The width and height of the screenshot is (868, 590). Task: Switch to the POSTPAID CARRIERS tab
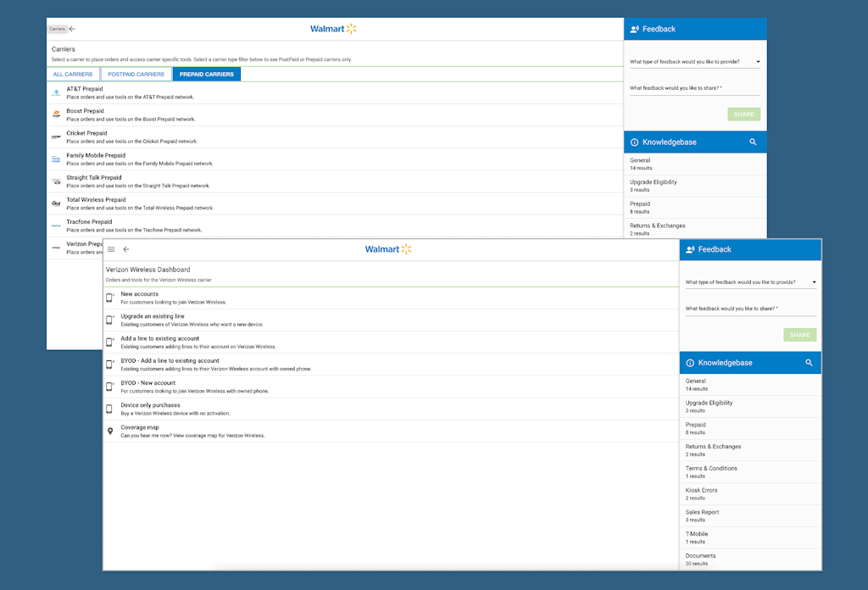pos(136,74)
